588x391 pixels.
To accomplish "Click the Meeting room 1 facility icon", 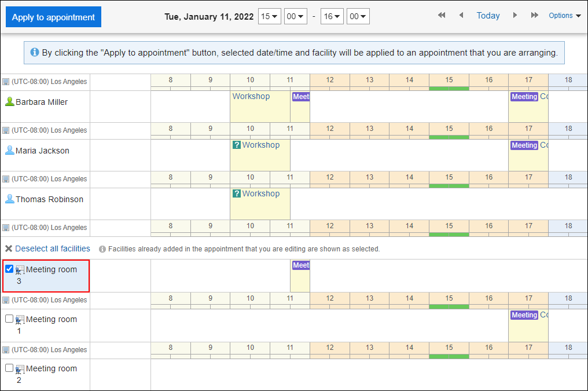I will (20, 320).
